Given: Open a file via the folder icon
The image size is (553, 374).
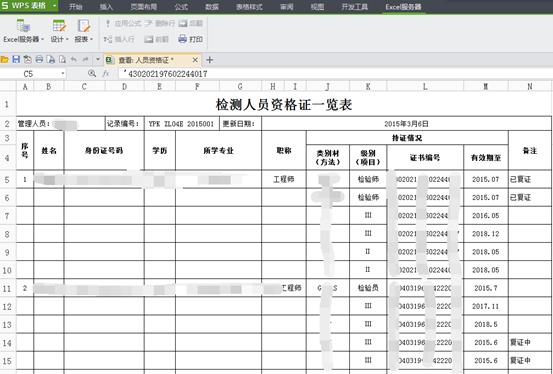Looking at the screenshot, I should (x=5, y=60).
